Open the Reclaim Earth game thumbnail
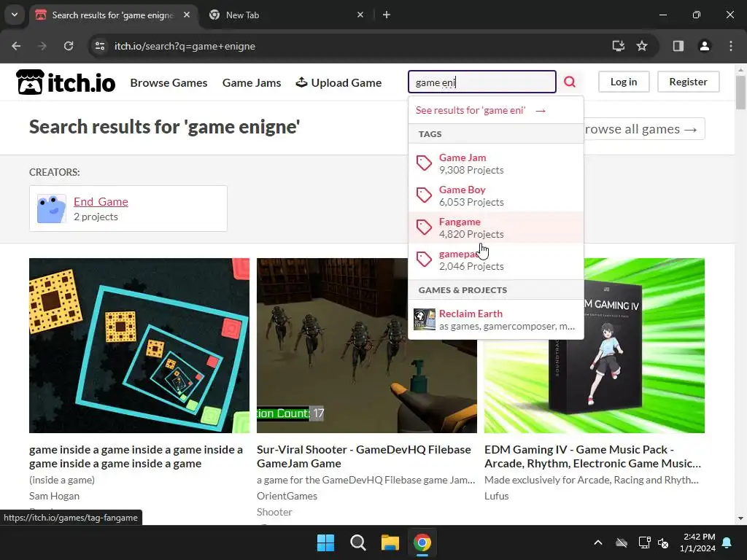This screenshot has height=560, width=747. (x=425, y=319)
